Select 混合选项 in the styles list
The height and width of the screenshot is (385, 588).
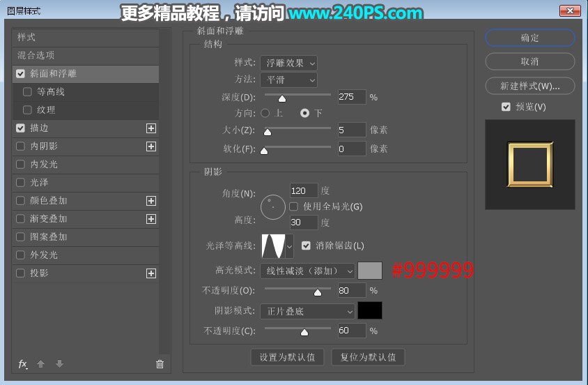[86, 56]
